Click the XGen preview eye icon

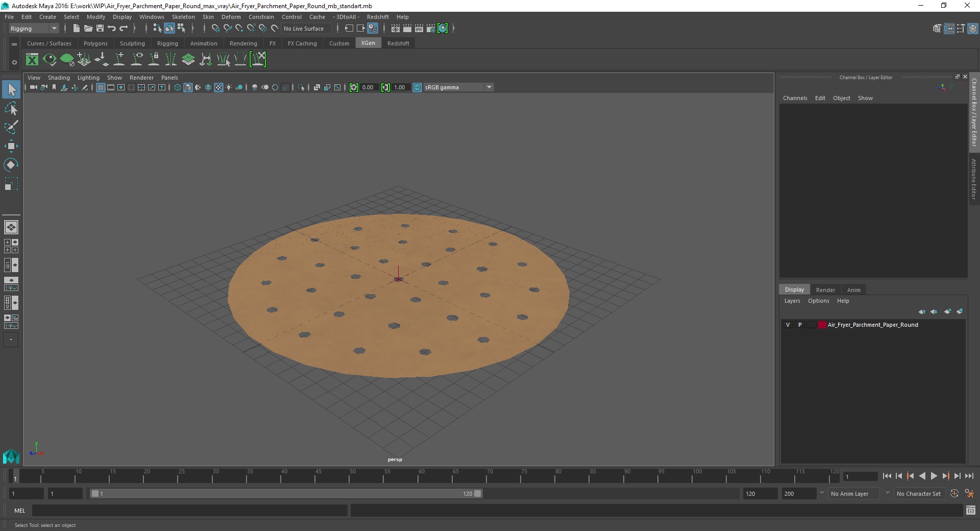pyautogui.click(x=50, y=60)
